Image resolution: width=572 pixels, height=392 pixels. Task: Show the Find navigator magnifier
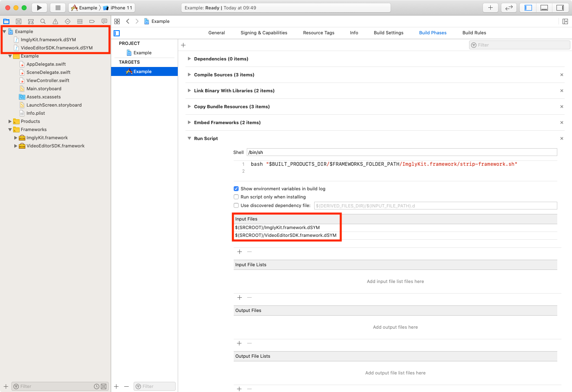click(x=43, y=21)
